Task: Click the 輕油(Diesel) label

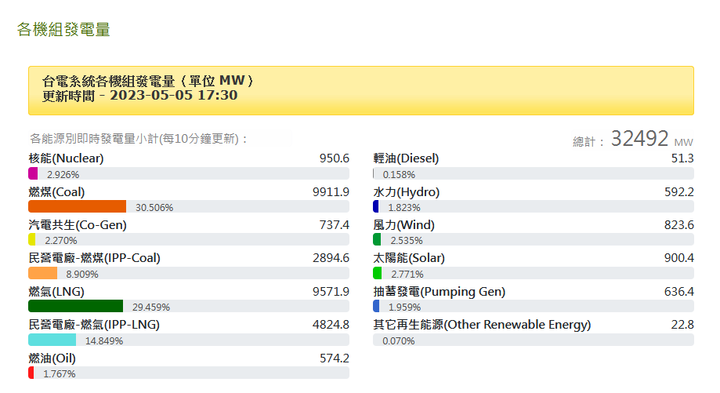Action: click(406, 158)
